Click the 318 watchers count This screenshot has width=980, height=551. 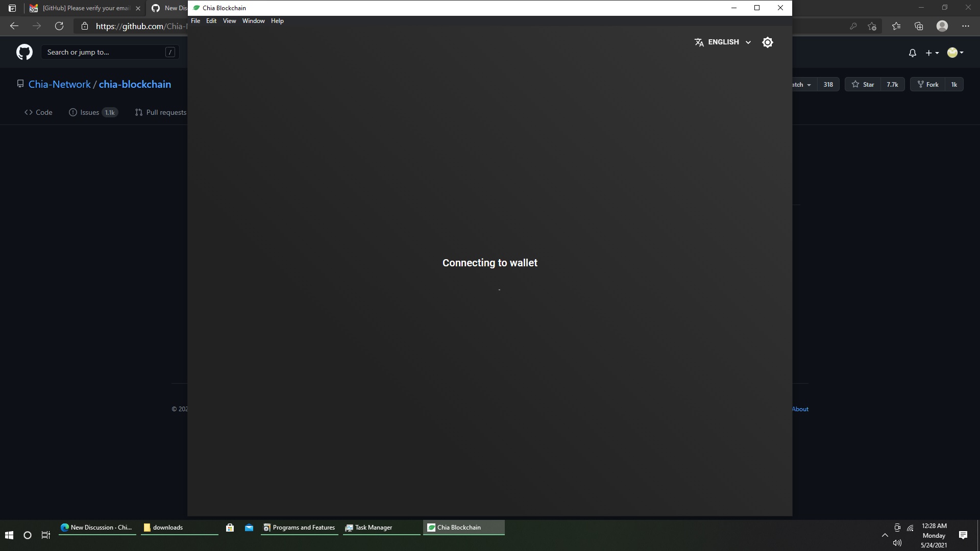(828, 85)
